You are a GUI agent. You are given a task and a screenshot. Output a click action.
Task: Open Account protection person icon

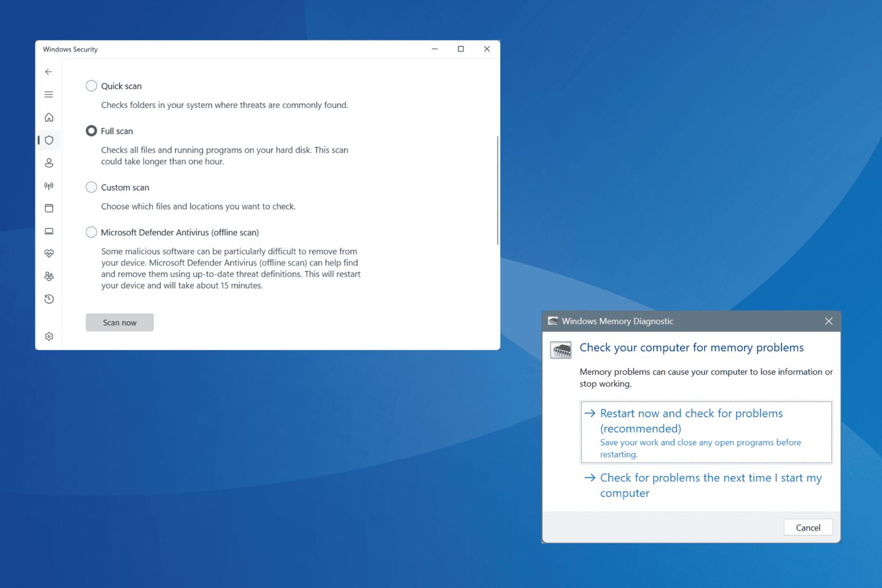click(49, 163)
